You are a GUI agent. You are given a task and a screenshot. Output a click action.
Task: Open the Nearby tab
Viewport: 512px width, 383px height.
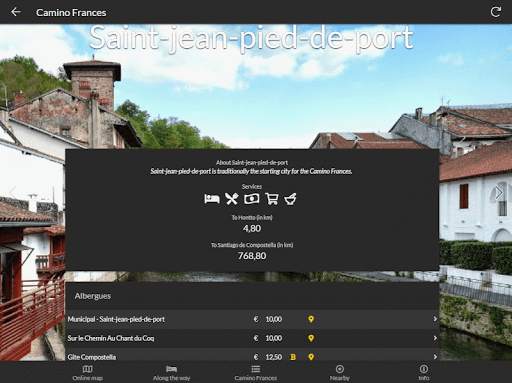point(340,373)
